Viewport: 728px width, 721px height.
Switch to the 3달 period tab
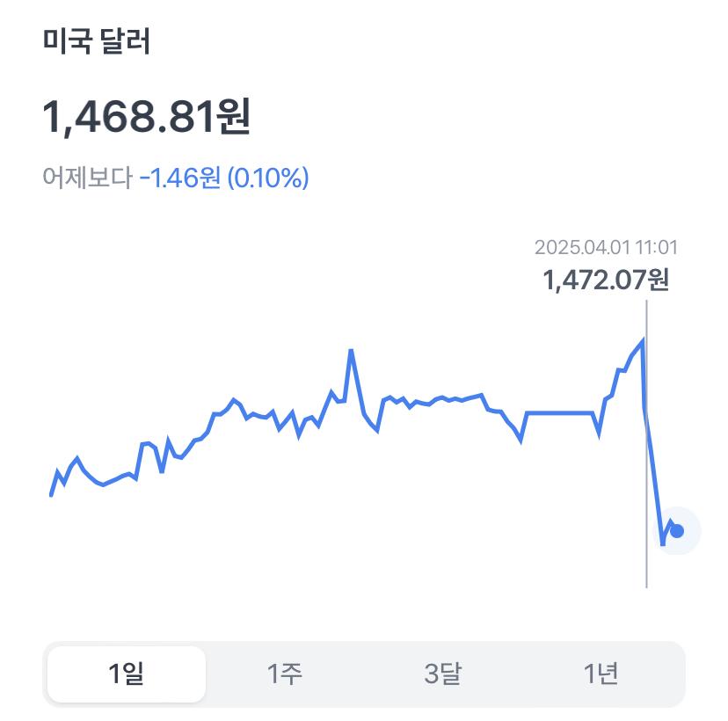tap(443, 674)
